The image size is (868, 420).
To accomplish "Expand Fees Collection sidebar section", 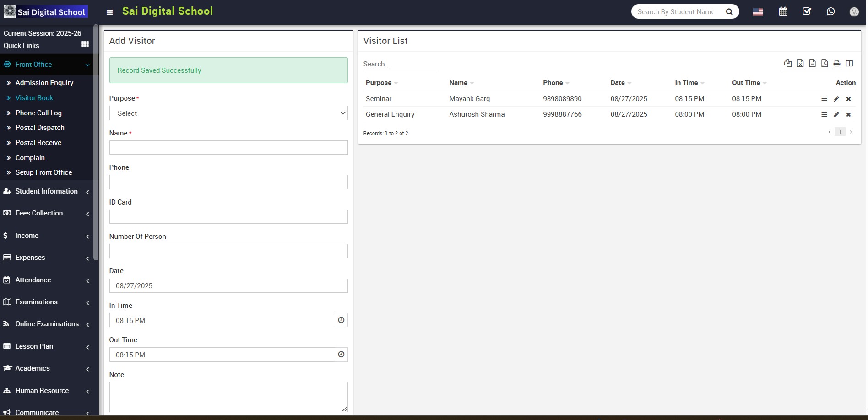I will [46, 213].
